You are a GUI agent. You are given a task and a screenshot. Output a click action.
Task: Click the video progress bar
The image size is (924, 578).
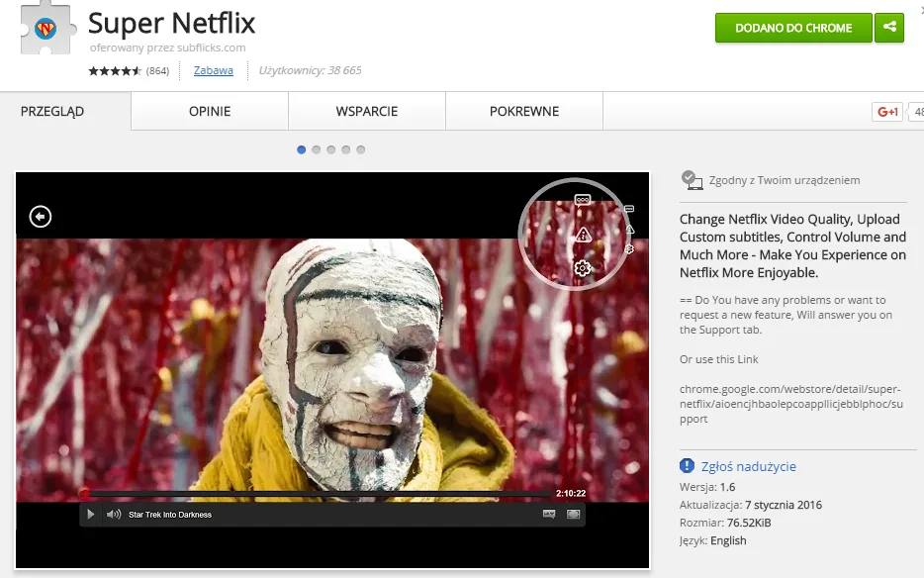(x=316, y=493)
